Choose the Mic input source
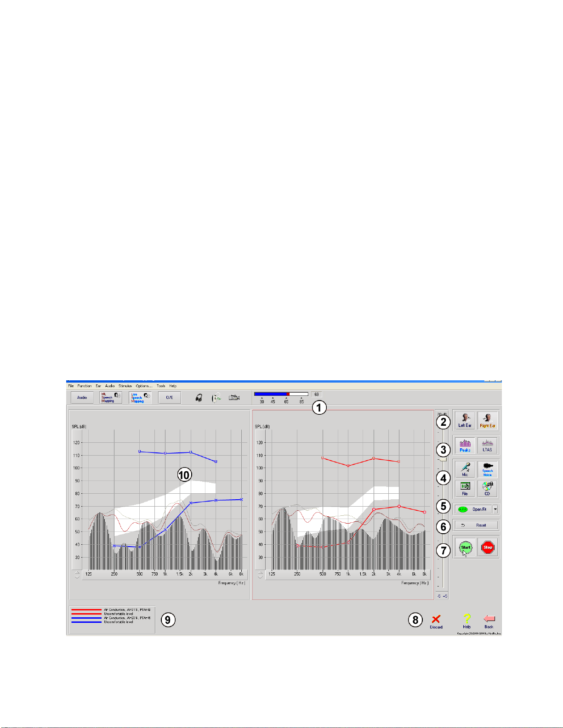The width and height of the screenshot is (563, 728). tap(465, 469)
